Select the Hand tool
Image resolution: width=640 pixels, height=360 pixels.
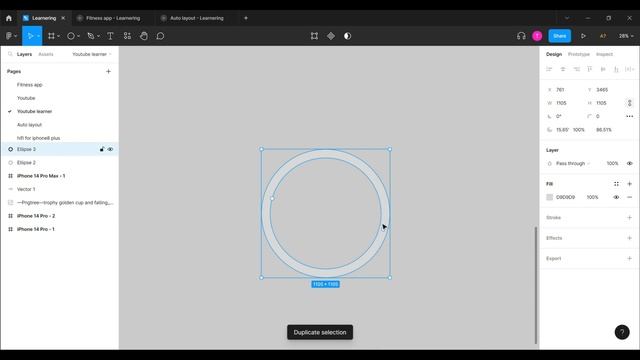144,36
